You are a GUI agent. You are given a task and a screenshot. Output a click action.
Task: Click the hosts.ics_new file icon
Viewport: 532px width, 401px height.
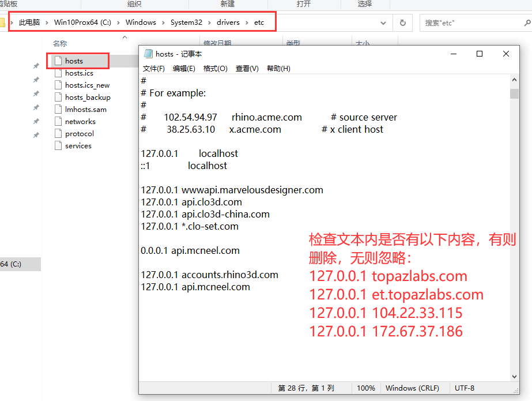click(58, 85)
